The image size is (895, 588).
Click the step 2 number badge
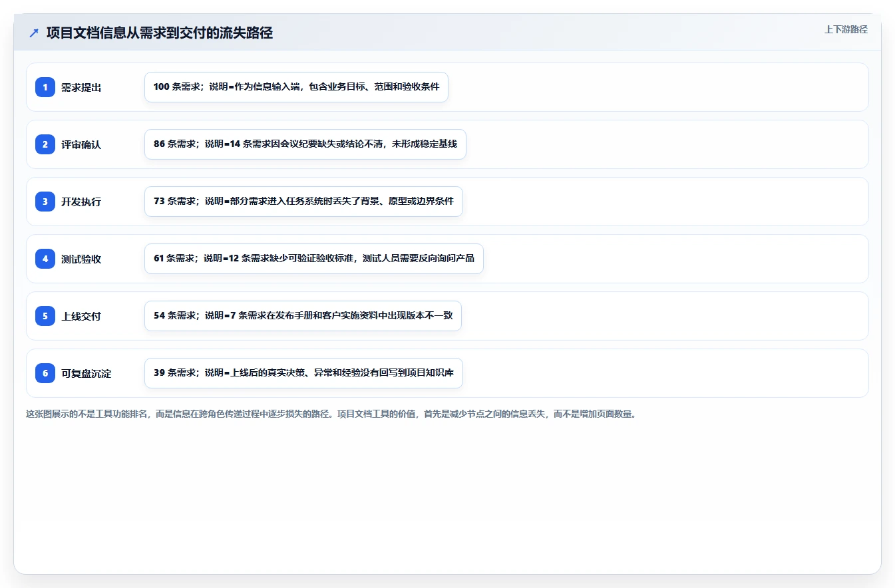click(45, 144)
